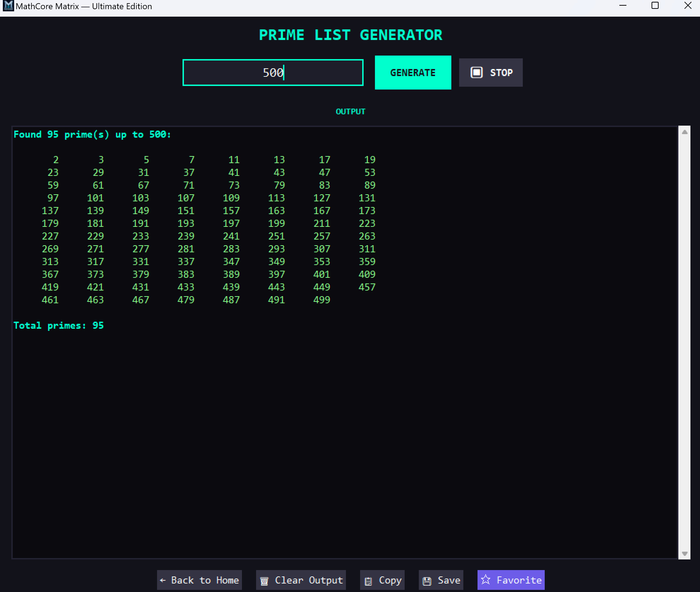Screen dimensions: 700x592
Task: Select the prime 499 in the output
Action: (322, 300)
